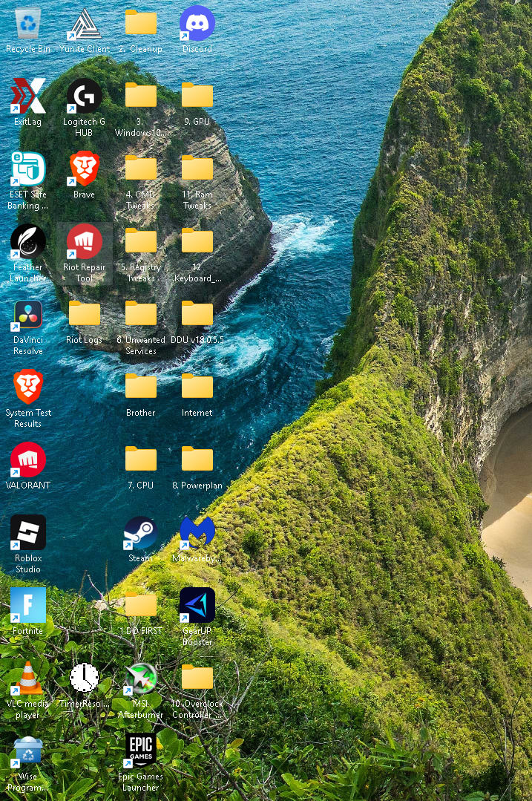Image resolution: width=532 pixels, height=801 pixels.
Task: Select the 12 Keyboard folder
Action: click(197, 241)
